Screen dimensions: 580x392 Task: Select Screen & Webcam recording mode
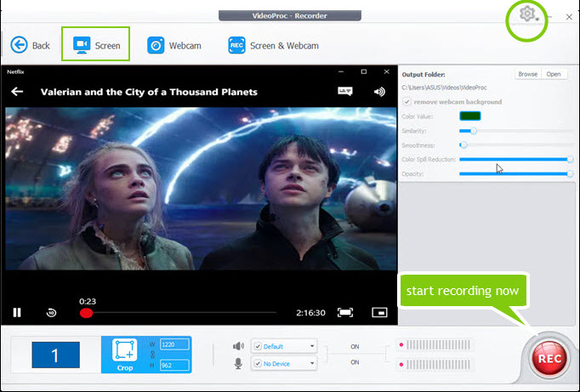pyautogui.click(x=273, y=45)
